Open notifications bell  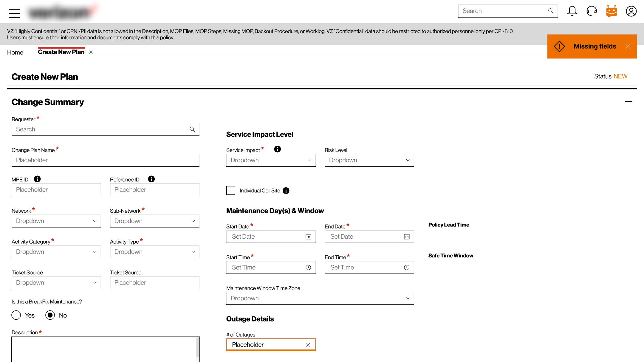coord(572,11)
